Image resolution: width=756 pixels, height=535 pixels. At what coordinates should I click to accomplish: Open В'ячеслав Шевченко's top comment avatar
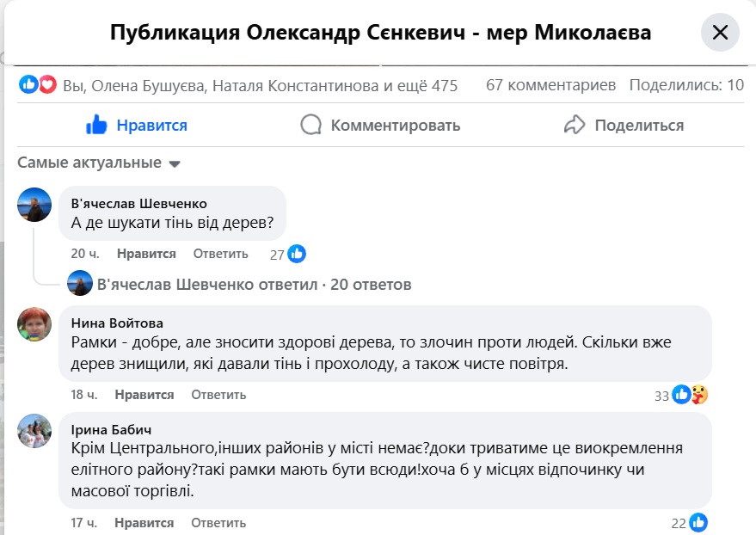pos(34,203)
